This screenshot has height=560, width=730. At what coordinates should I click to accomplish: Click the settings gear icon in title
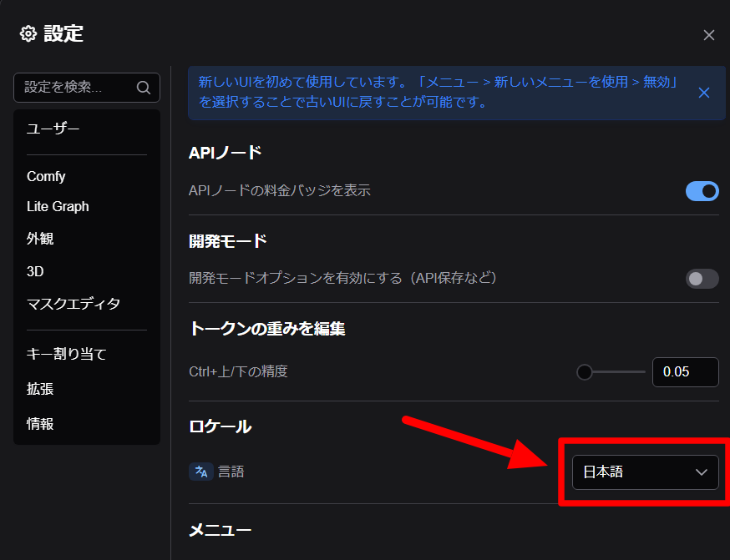pyautogui.click(x=28, y=34)
